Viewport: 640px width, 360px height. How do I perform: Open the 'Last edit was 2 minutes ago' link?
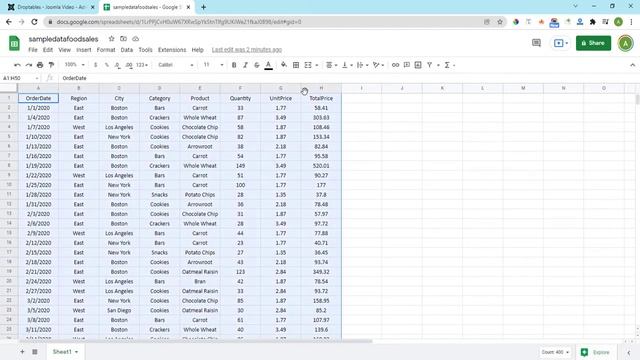[x=247, y=50]
